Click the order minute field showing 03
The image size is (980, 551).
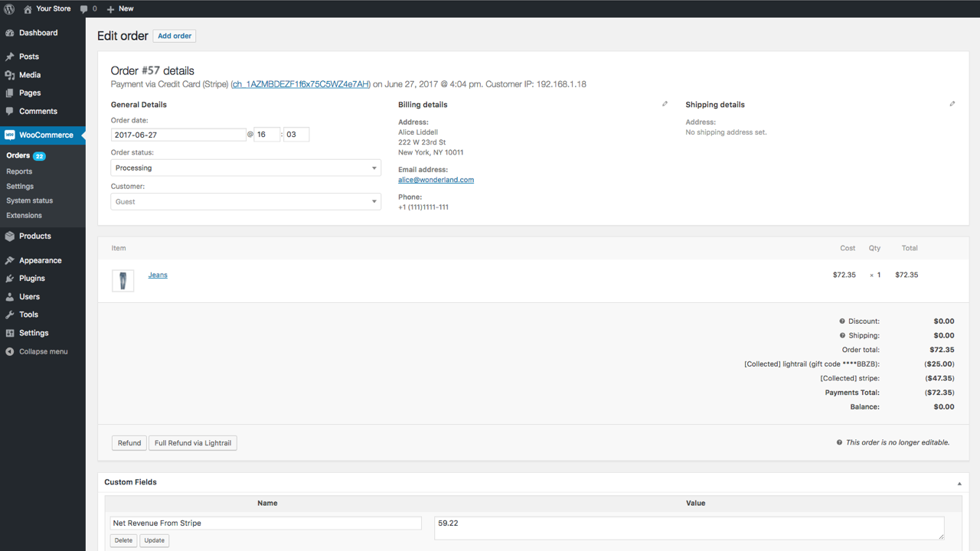[x=296, y=135]
